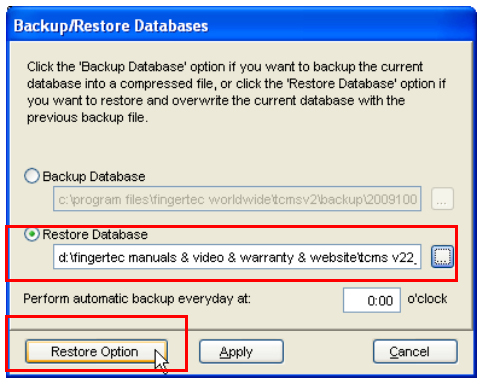Open the browse button beside the restore path
The height and width of the screenshot is (385, 482).
442,257
